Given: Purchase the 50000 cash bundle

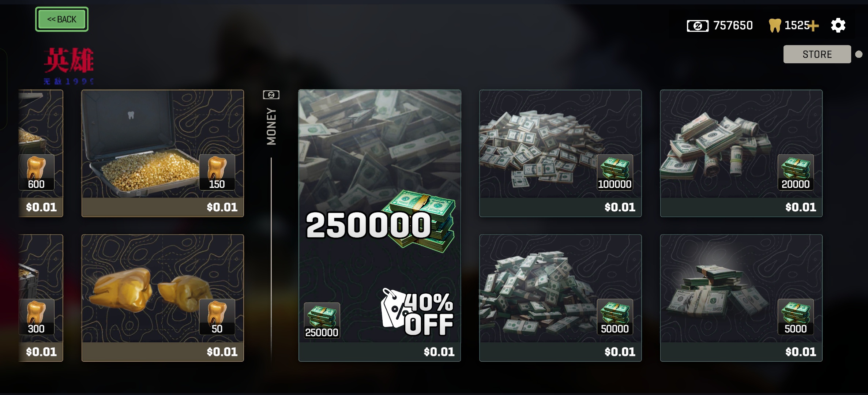Looking at the screenshot, I should tap(560, 298).
